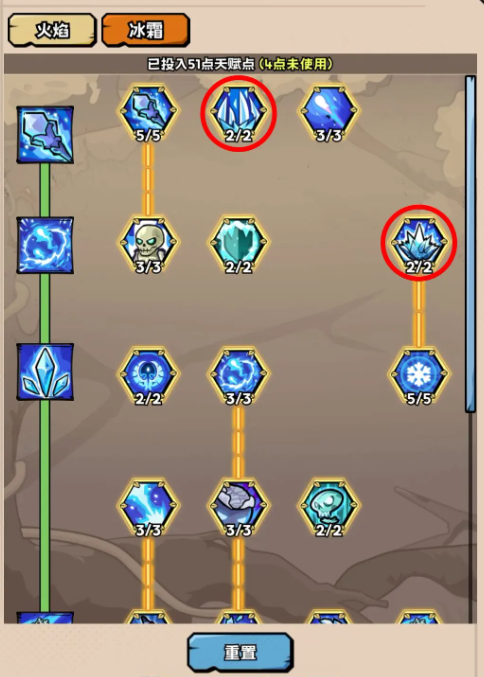Click the red-circled ice spikes talent 2/2

(238, 113)
